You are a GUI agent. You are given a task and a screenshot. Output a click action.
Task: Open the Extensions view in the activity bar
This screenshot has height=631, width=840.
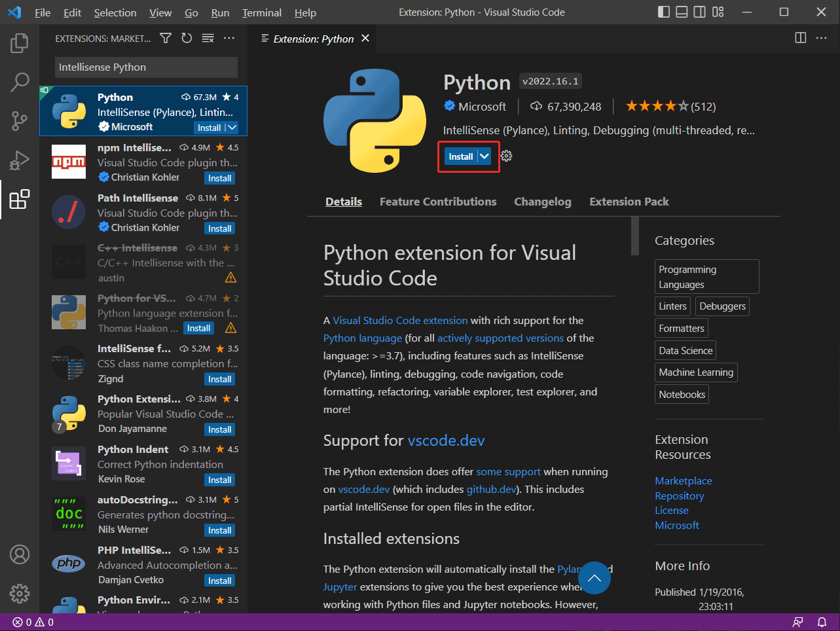pos(19,200)
